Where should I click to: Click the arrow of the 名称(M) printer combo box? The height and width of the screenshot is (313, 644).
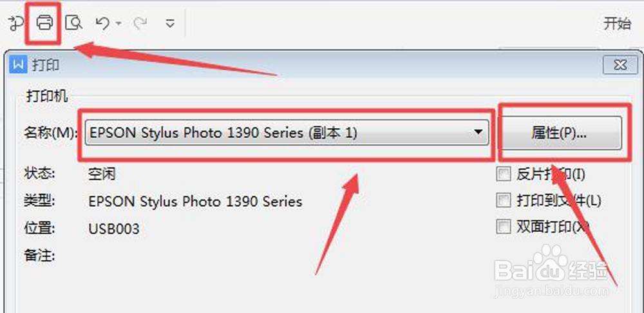pyautogui.click(x=478, y=132)
